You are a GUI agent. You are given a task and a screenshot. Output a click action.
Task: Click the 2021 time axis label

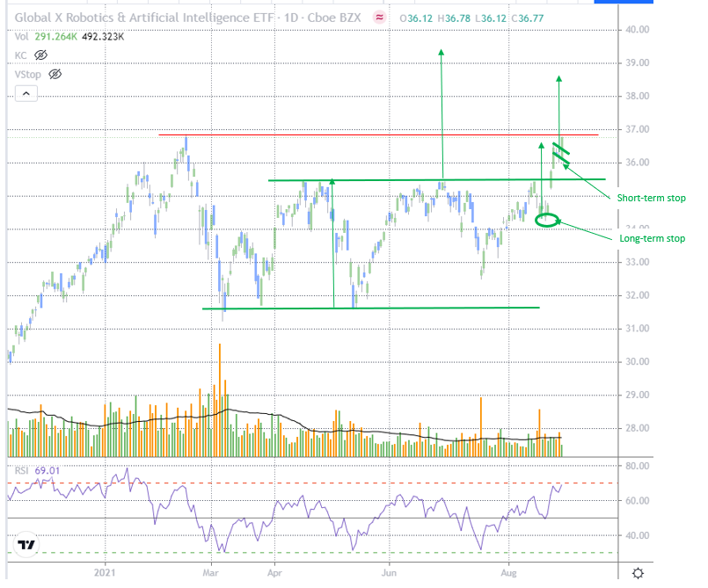pos(105,573)
